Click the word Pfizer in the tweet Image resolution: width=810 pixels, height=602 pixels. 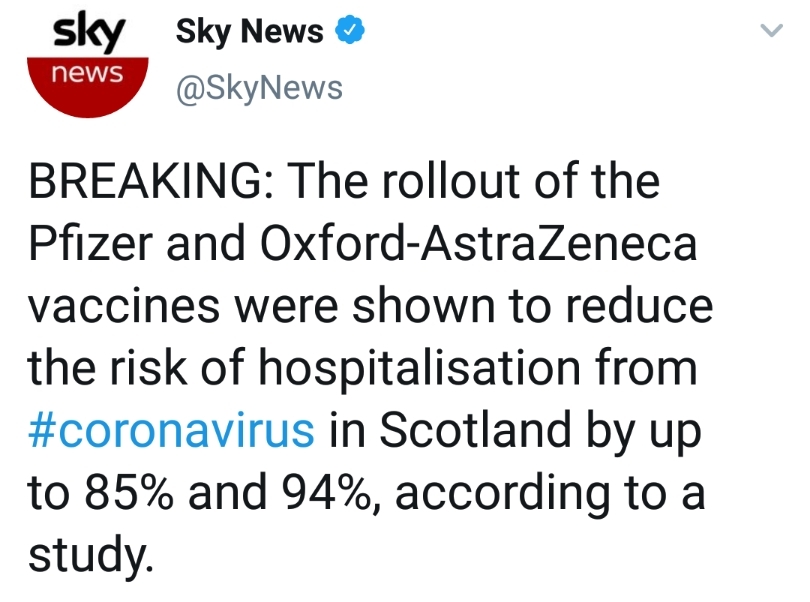coord(91,243)
